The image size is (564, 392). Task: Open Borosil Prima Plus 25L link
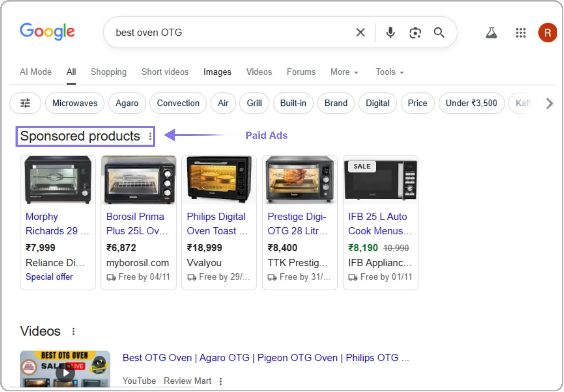click(x=137, y=224)
